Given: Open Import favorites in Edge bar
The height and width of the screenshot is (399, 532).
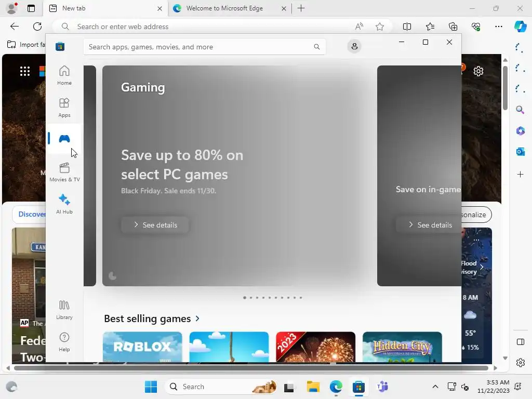Looking at the screenshot, I should click(x=26, y=45).
